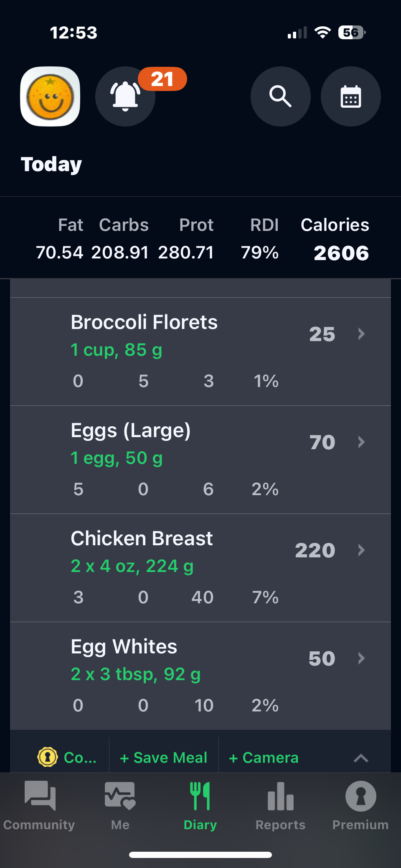The image size is (401, 868).
Task: Tap the + Camera button
Action: click(x=264, y=757)
